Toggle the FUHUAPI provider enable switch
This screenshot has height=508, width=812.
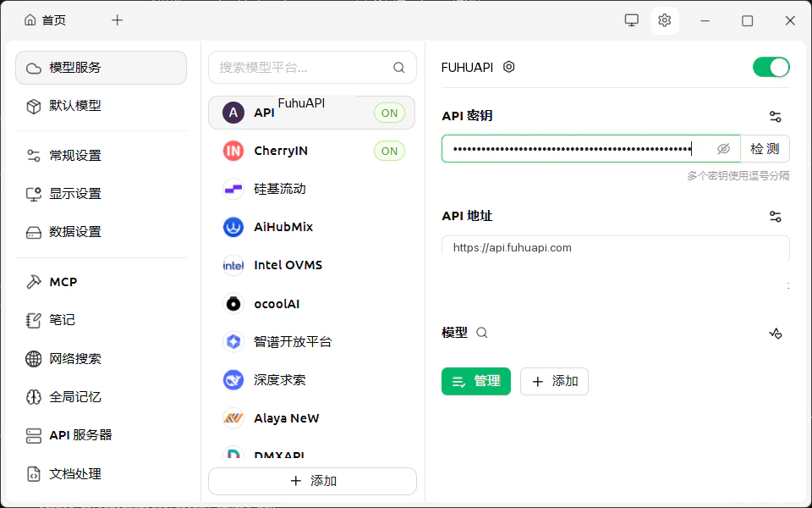tap(771, 68)
